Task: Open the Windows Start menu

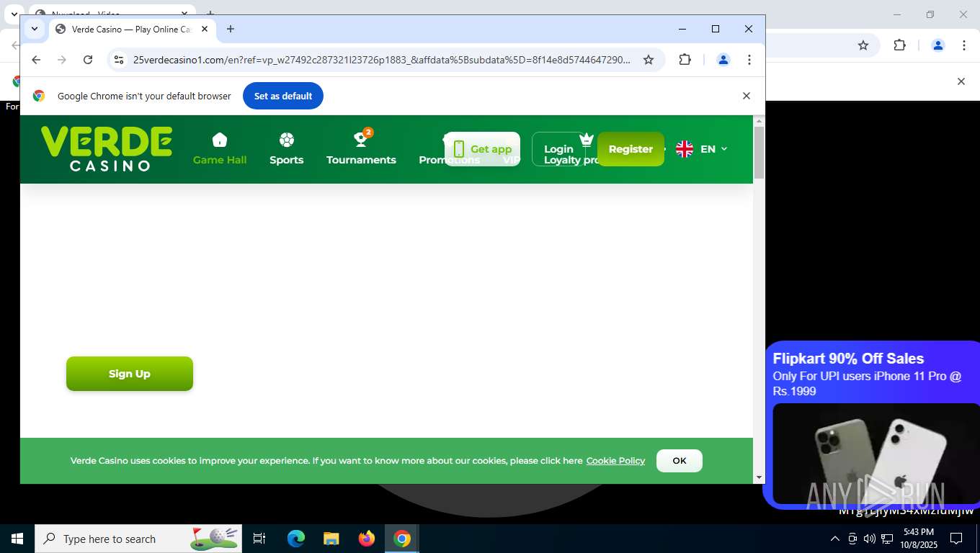Action: coord(17,539)
